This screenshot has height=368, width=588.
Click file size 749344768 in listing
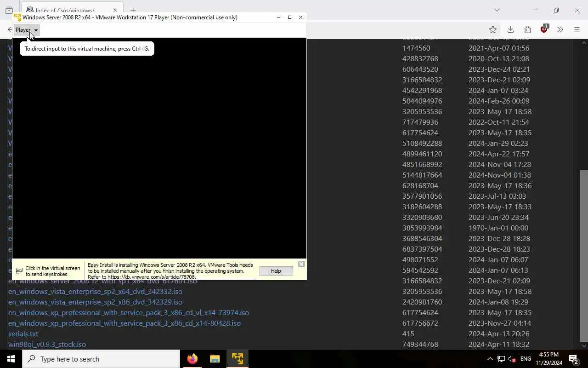pyautogui.click(x=420, y=344)
